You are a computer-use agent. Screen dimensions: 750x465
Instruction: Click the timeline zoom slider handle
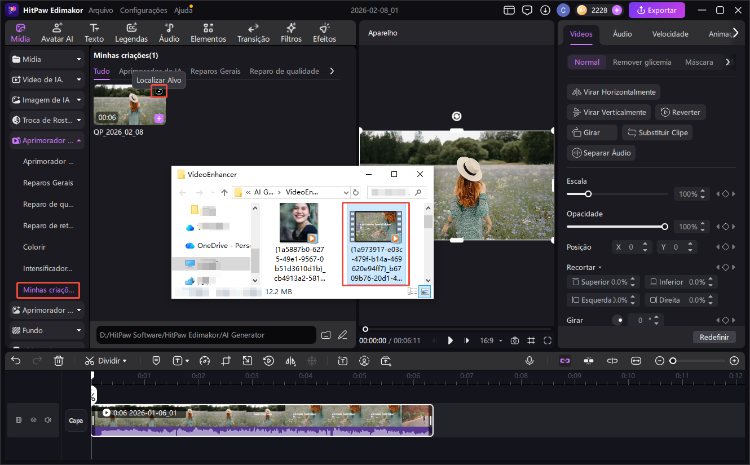click(x=673, y=361)
